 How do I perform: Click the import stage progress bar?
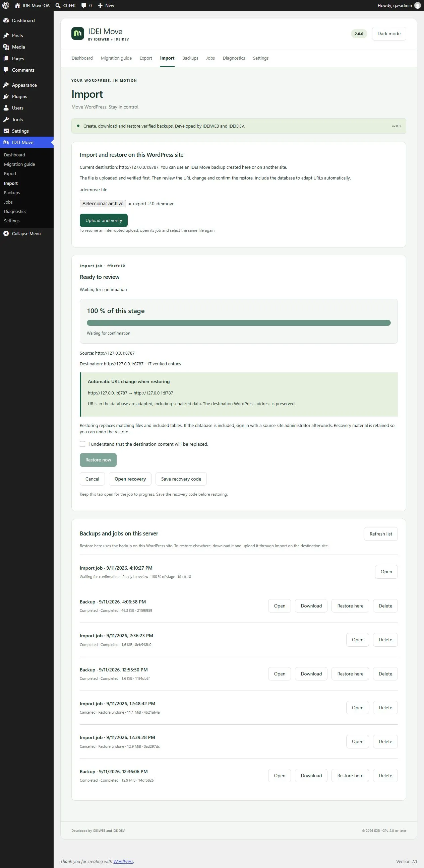click(x=239, y=323)
